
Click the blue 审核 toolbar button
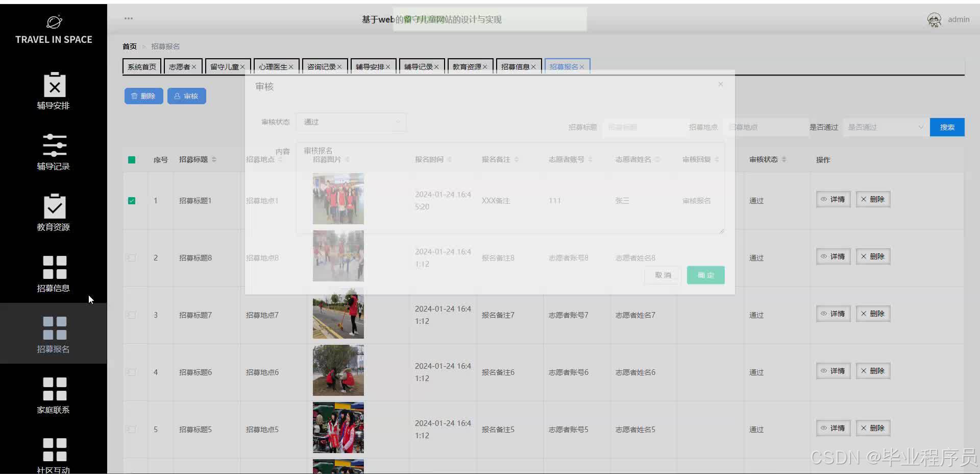(186, 96)
